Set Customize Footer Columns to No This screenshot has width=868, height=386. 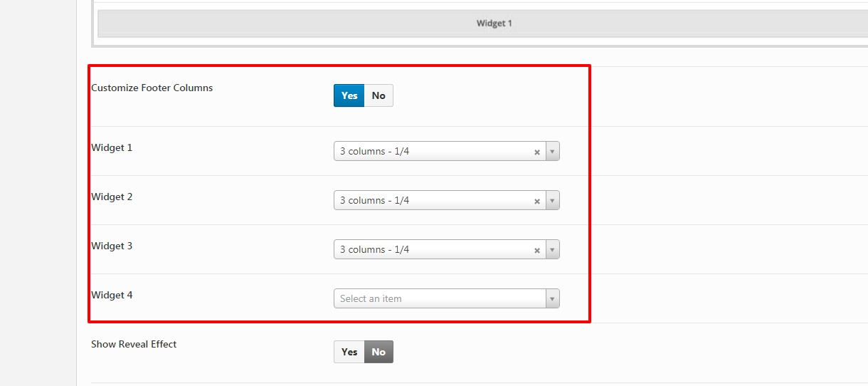click(x=379, y=95)
